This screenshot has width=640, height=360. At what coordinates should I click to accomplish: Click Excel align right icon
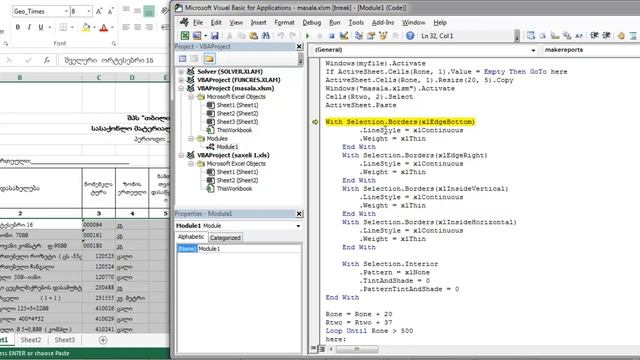[x=149, y=27]
